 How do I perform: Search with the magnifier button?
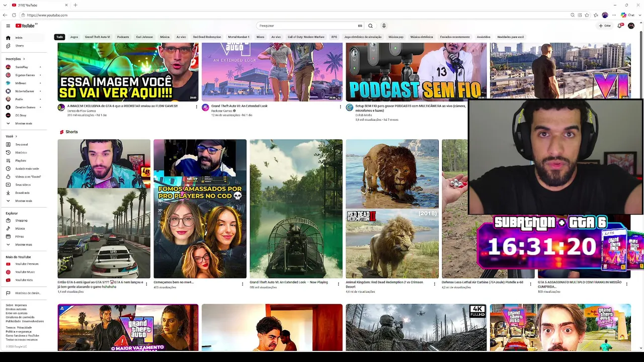click(370, 26)
